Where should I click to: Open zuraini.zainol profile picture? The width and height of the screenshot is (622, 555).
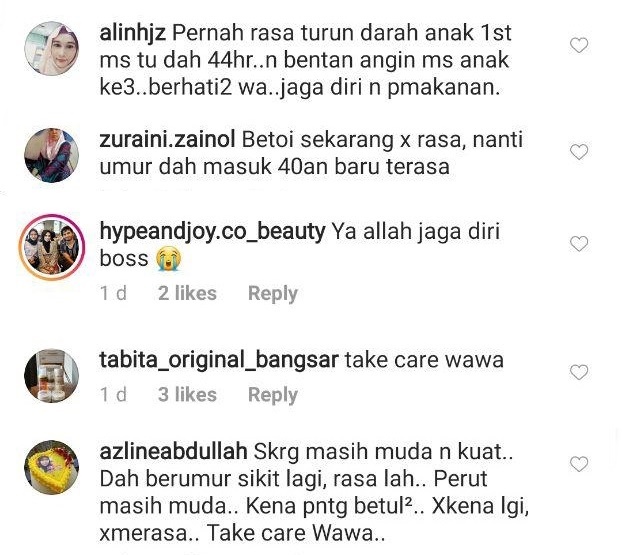click(52, 155)
